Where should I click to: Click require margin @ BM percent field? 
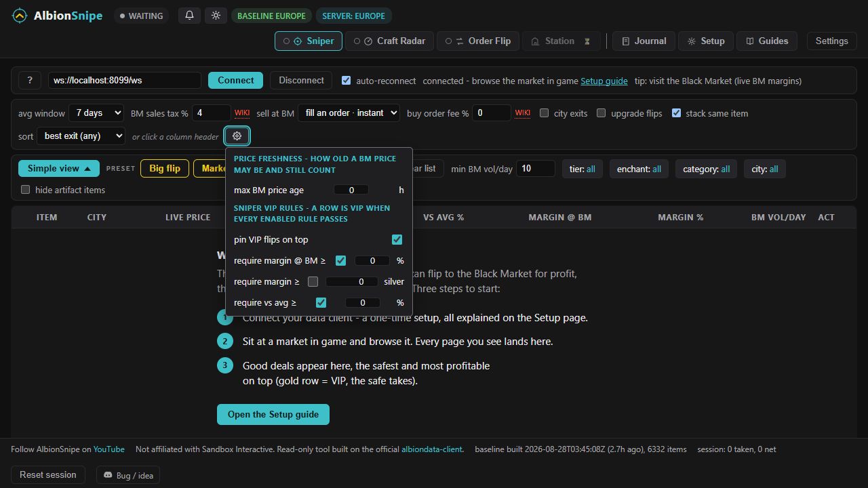tap(372, 260)
